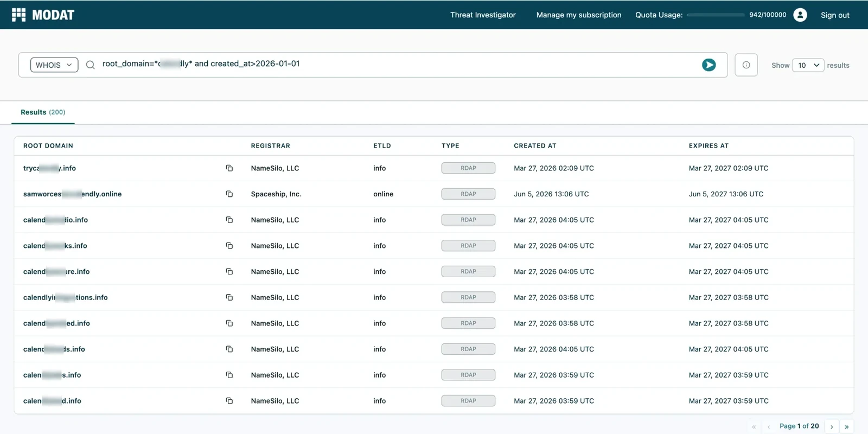868x434 pixels.
Task: Copy the samworces...endly.online domain
Action: click(229, 194)
